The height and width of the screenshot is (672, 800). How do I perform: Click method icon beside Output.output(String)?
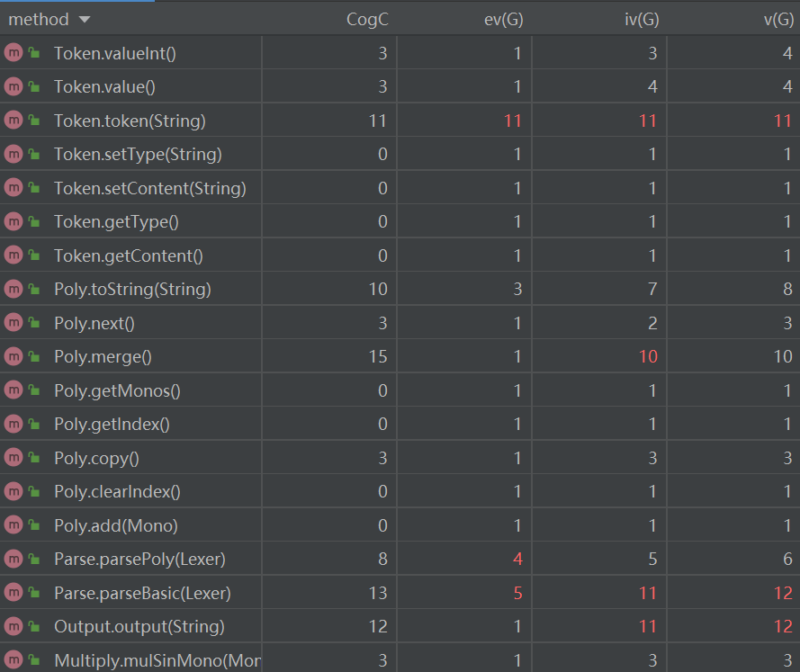coord(13,627)
